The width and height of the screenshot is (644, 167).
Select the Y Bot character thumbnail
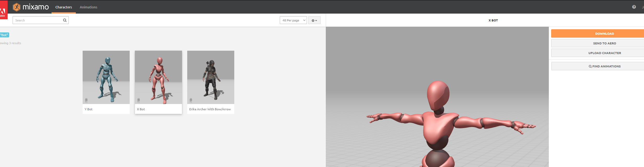[106, 77]
